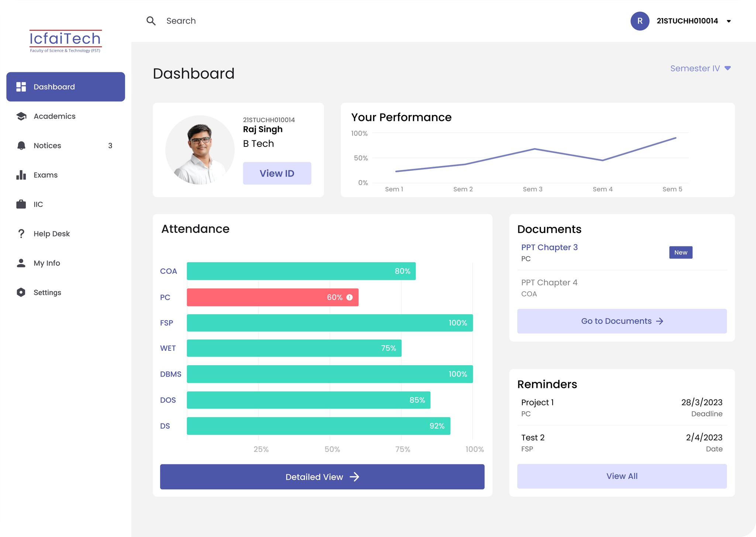Click the Settings hexagon icon
Viewport: 756px width, 537px height.
tap(21, 292)
